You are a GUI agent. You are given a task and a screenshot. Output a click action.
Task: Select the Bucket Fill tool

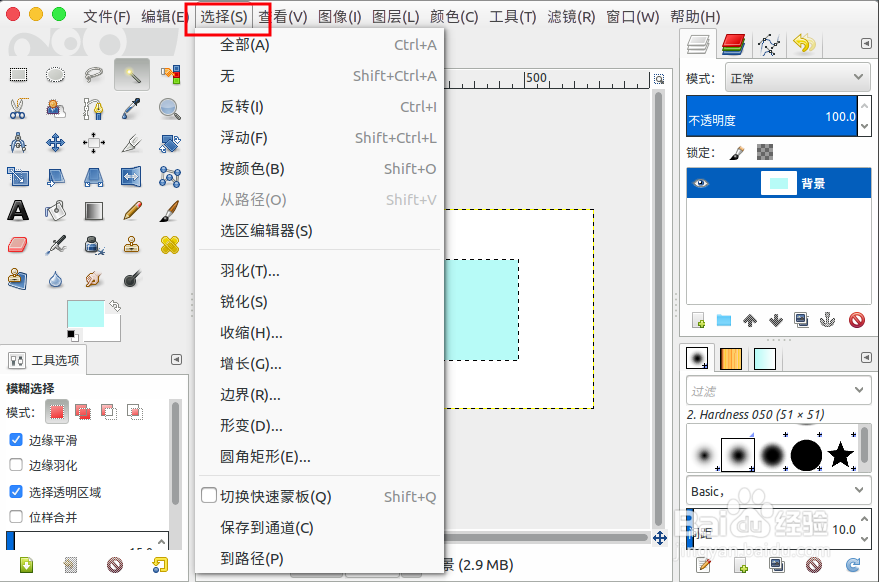[x=55, y=211]
